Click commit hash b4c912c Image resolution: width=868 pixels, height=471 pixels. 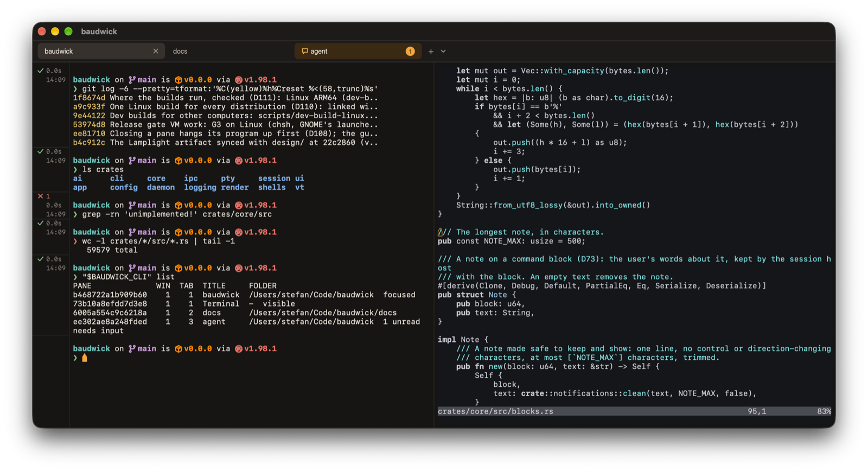89,143
